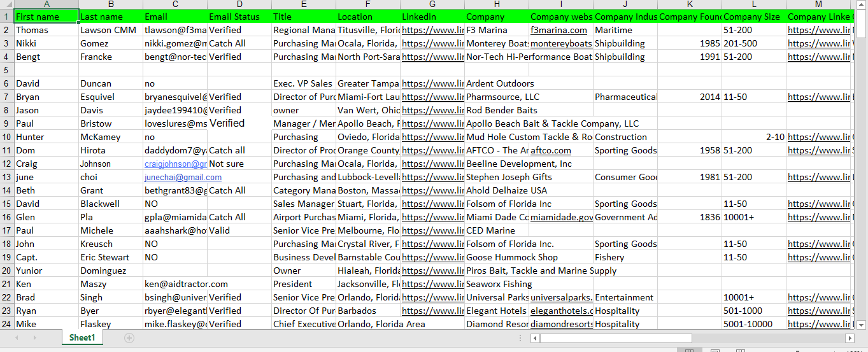Select row 20 header
The height and width of the screenshot is (352, 868).
[x=7, y=271]
